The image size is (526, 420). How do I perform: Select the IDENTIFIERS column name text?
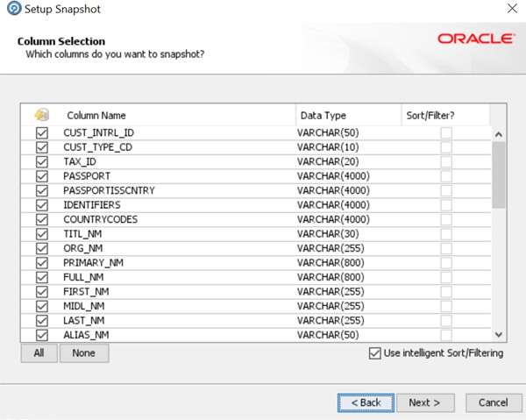pyautogui.click(x=92, y=205)
